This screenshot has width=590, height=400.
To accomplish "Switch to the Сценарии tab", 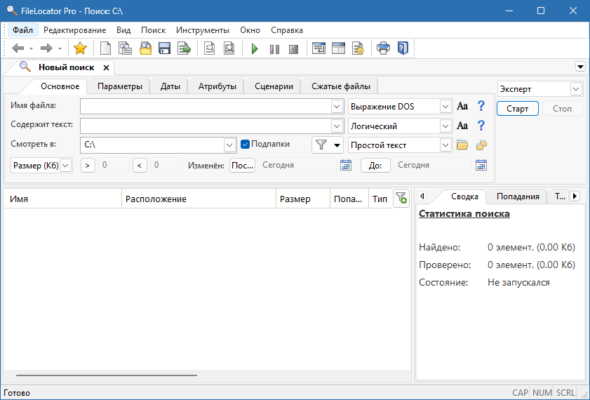I will (274, 86).
